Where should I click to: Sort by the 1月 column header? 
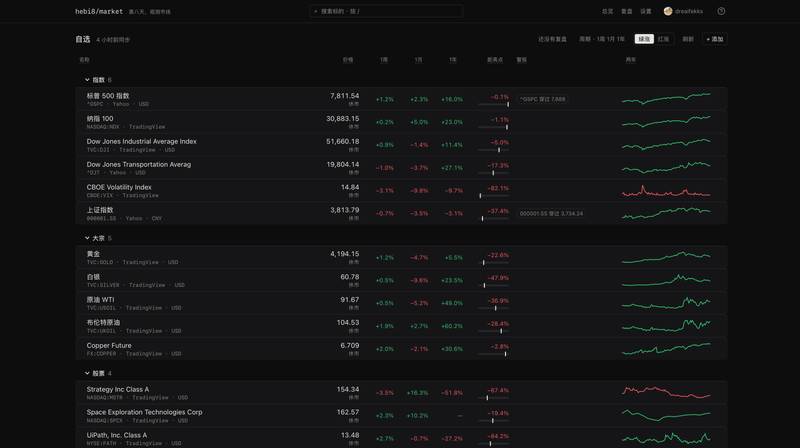[418, 60]
